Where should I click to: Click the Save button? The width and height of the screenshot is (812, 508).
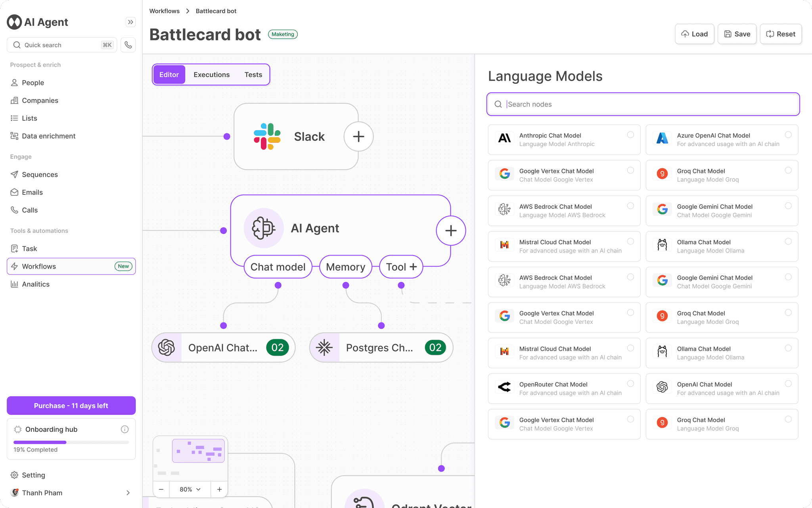tap(737, 34)
